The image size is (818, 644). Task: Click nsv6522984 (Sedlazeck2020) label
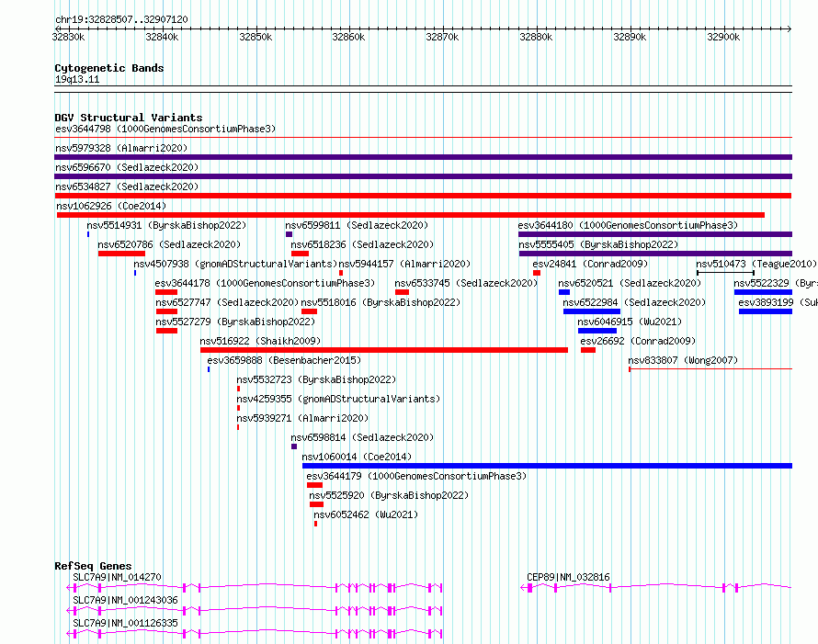pyautogui.click(x=634, y=302)
